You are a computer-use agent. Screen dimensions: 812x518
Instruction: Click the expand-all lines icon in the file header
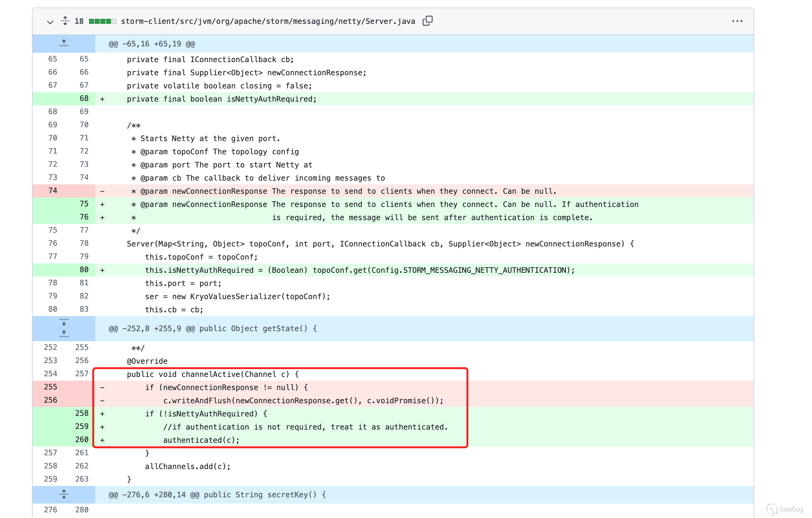65,21
